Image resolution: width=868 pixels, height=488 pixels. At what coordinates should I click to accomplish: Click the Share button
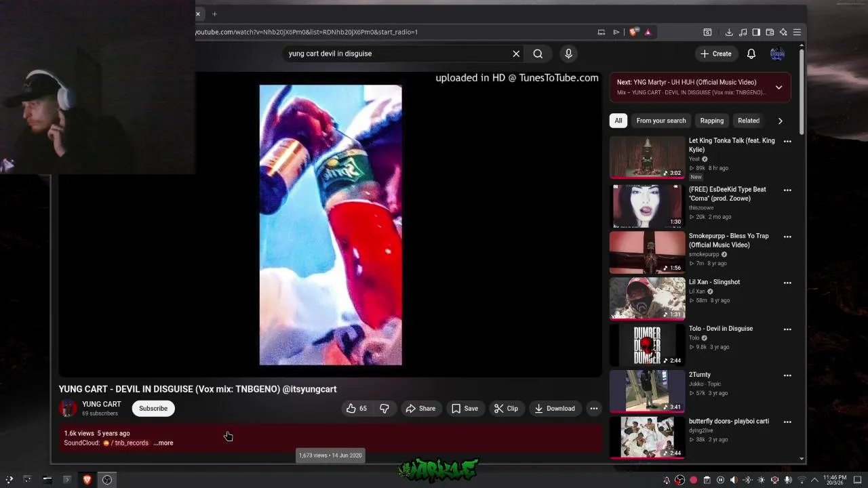coord(420,408)
